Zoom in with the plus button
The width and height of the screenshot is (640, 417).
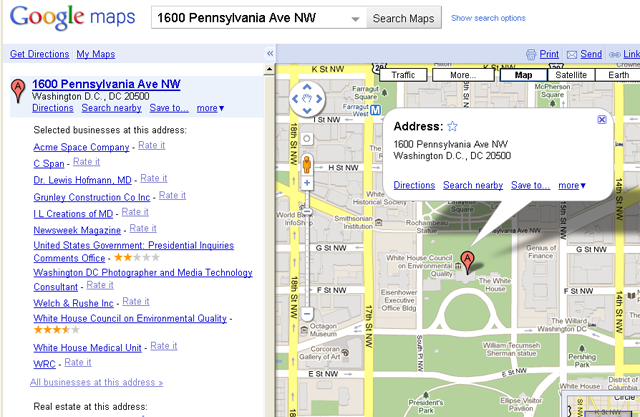coord(307,183)
